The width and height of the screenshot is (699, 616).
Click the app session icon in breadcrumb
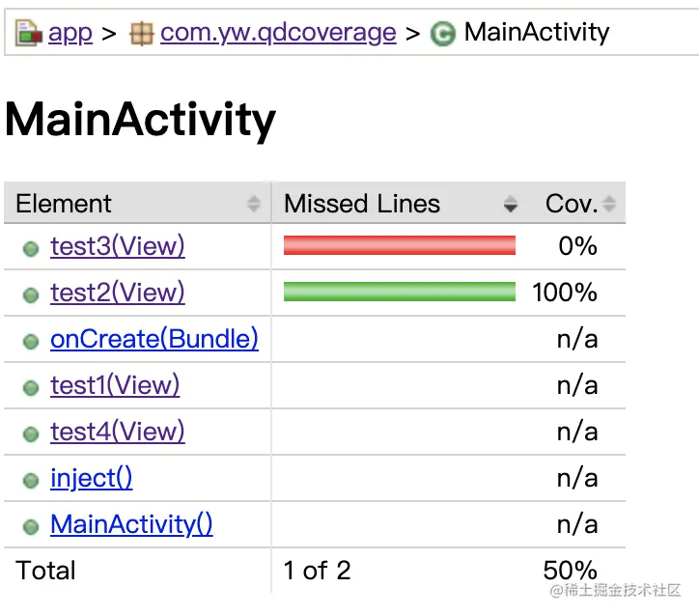click(x=29, y=34)
